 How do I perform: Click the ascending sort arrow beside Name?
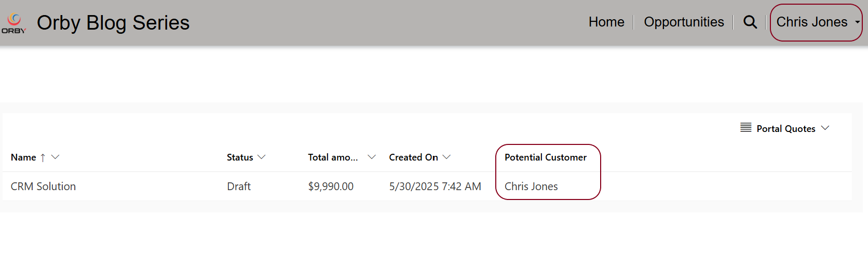click(x=43, y=157)
